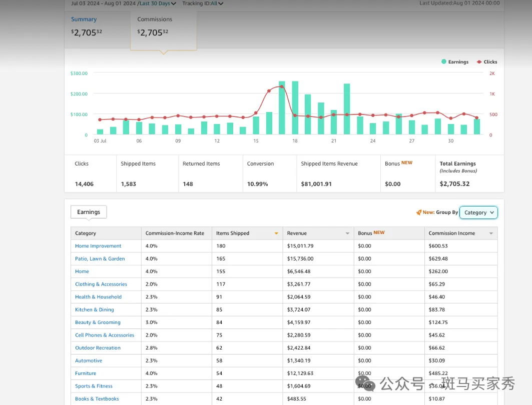
Task: Select the Earnings tab above the table
Action: [x=89, y=212]
